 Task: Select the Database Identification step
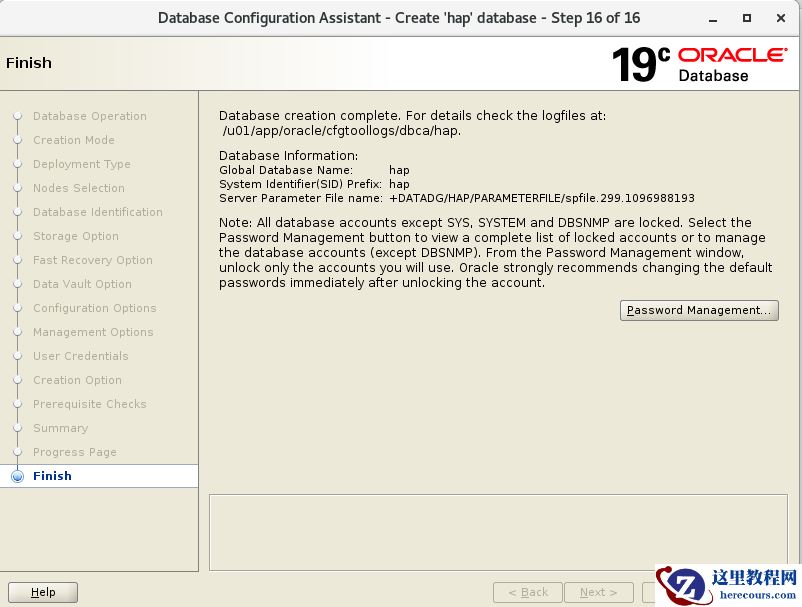click(x=98, y=212)
